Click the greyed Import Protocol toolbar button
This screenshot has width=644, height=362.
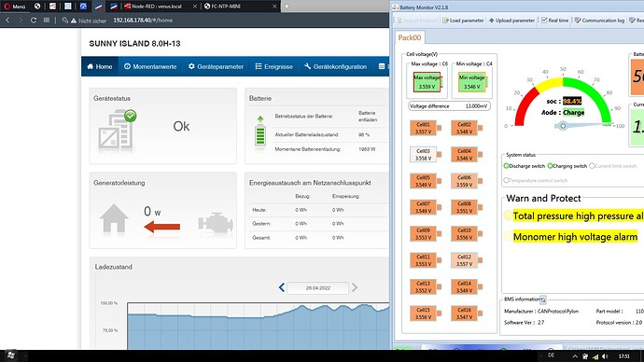pos(417,21)
